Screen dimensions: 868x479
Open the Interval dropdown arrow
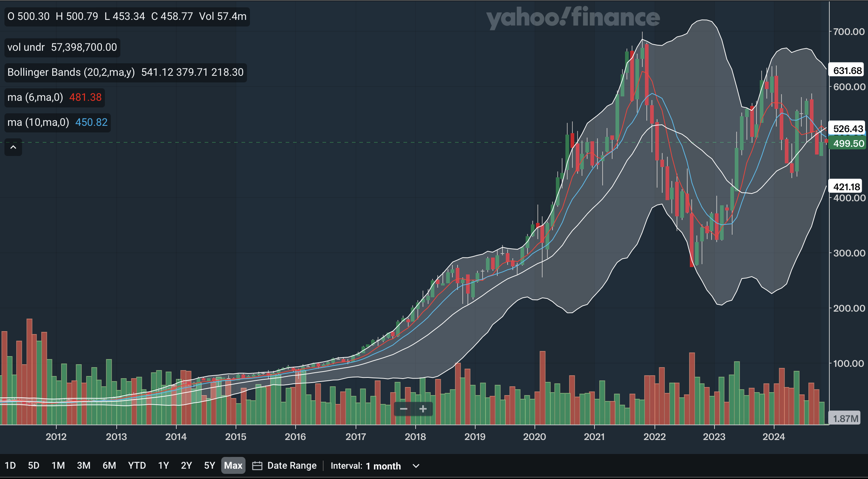pyautogui.click(x=416, y=466)
